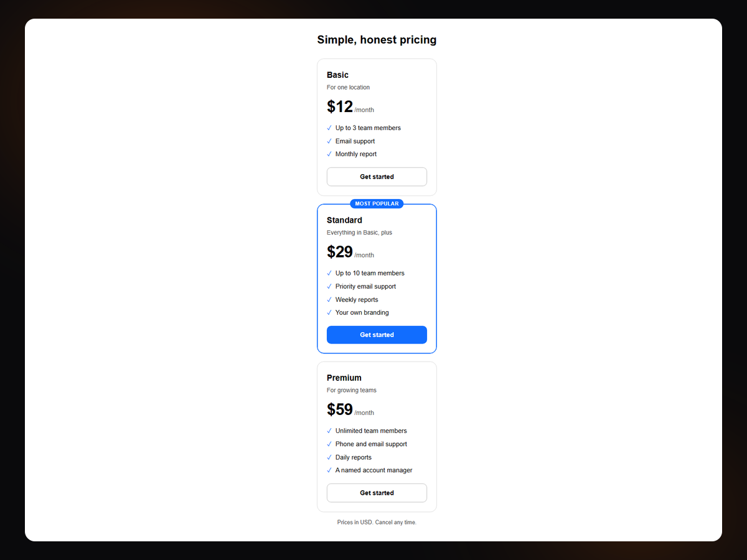Click checkmark next to Your own branding
The image size is (747, 560).
pos(329,313)
